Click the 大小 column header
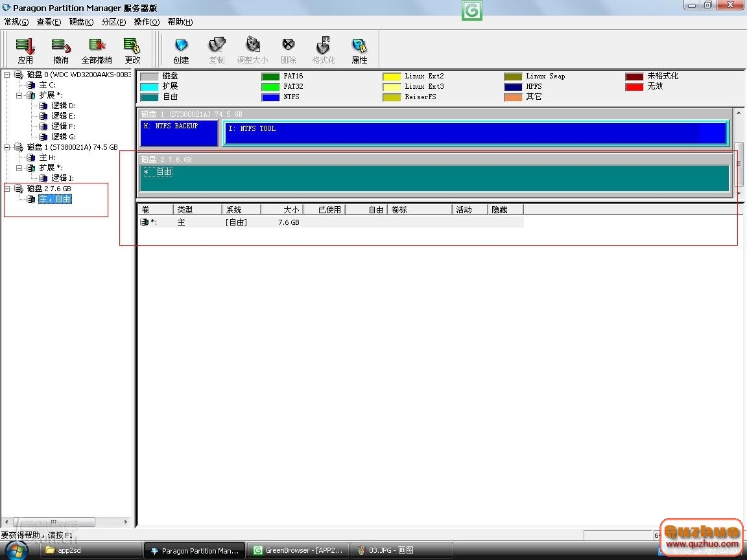747x560 pixels. click(282, 210)
